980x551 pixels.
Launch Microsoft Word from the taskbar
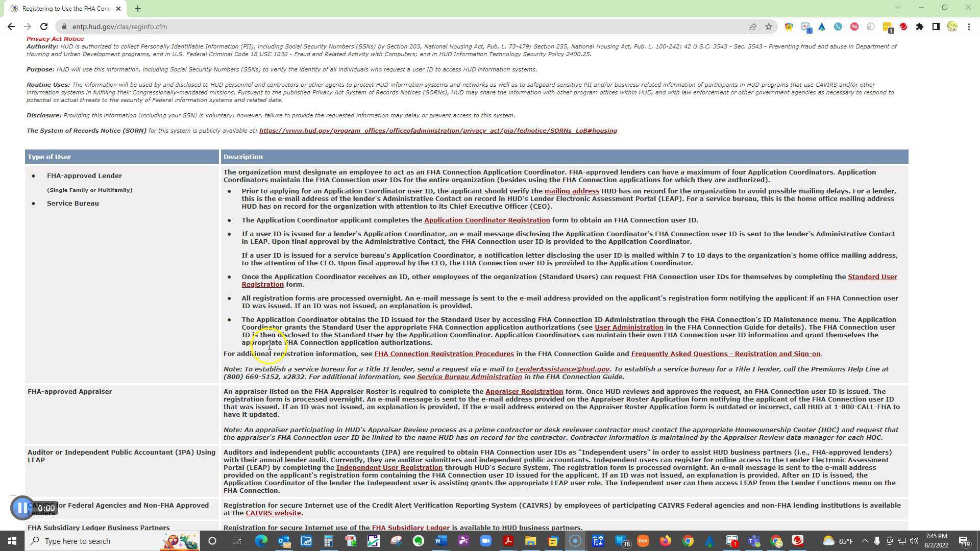[440, 541]
